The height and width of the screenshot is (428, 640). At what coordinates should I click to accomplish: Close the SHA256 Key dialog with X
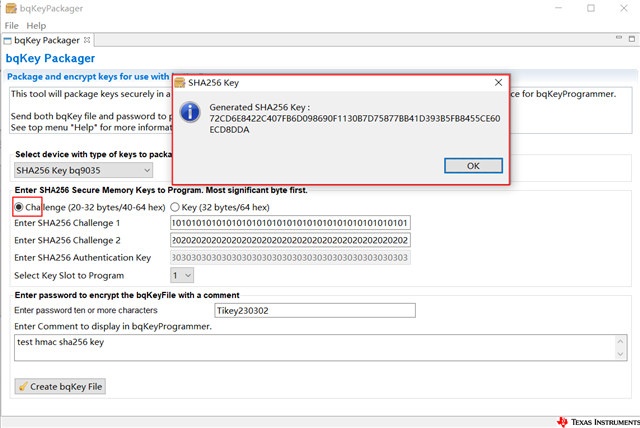click(498, 83)
